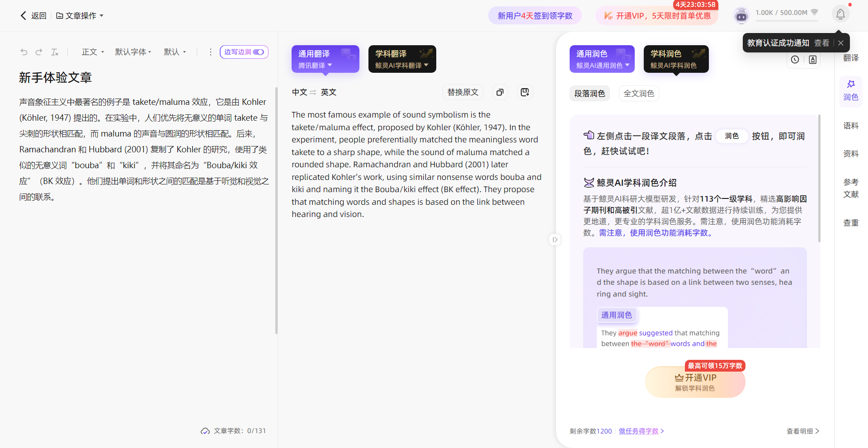This screenshot has width=868, height=448.
Task: Open the 翻译 sidebar item
Action: pos(851,58)
